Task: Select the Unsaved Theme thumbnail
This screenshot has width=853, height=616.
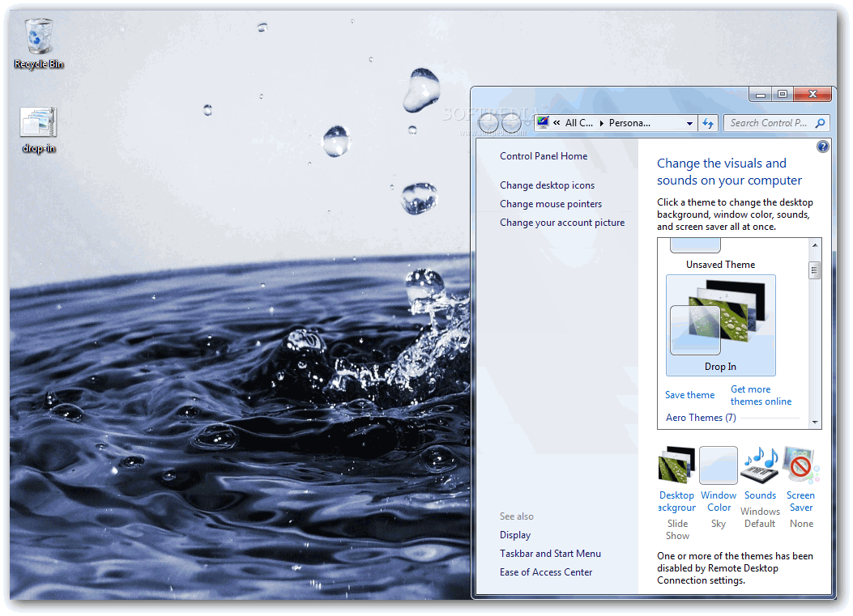Action: [x=695, y=246]
